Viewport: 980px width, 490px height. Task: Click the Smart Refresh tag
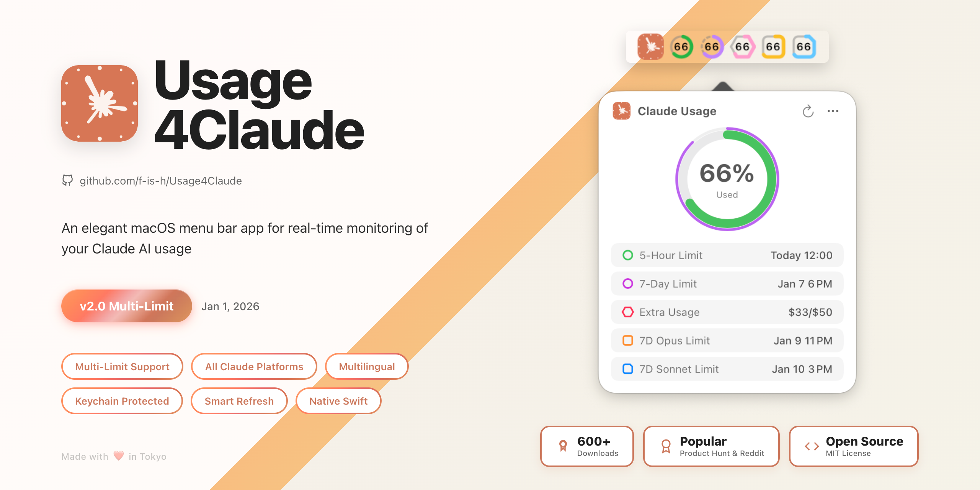coord(239,401)
